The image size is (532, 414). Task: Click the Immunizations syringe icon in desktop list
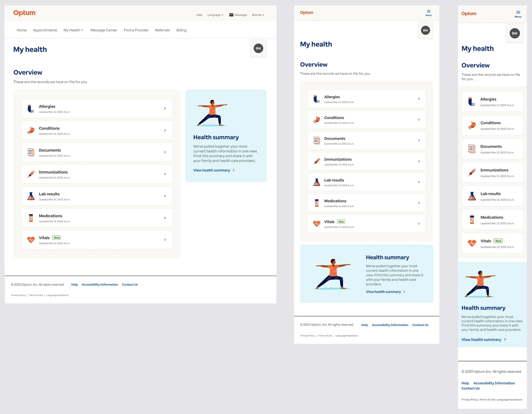(x=31, y=174)
